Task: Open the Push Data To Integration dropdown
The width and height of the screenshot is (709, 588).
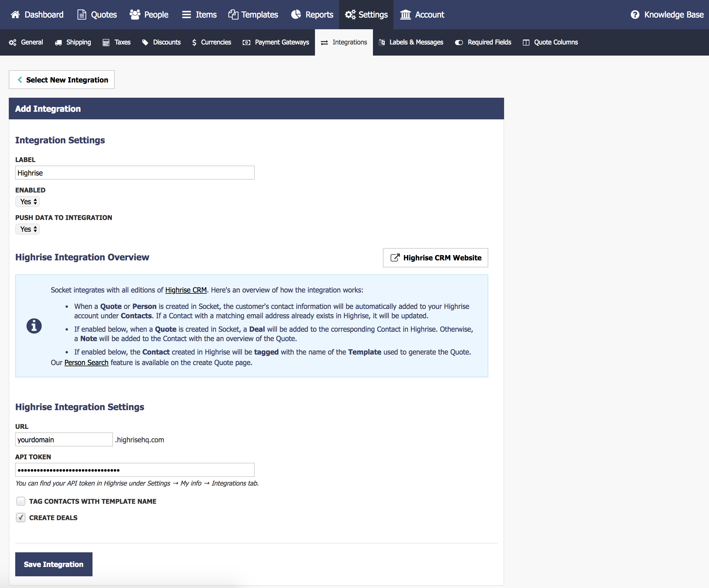Action: pyautogui.click(x=28, y=229)
